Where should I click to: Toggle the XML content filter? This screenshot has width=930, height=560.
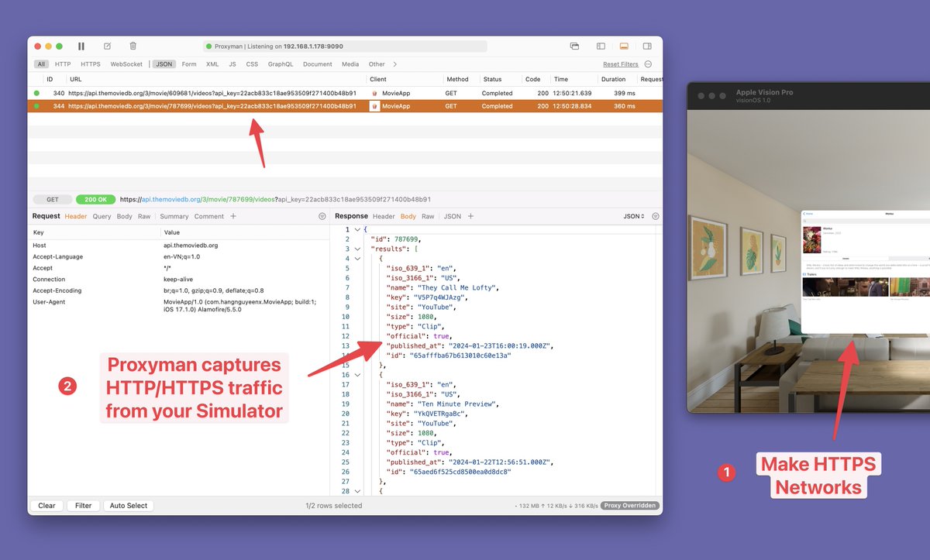pyautogui.click(x=212, y=64)
